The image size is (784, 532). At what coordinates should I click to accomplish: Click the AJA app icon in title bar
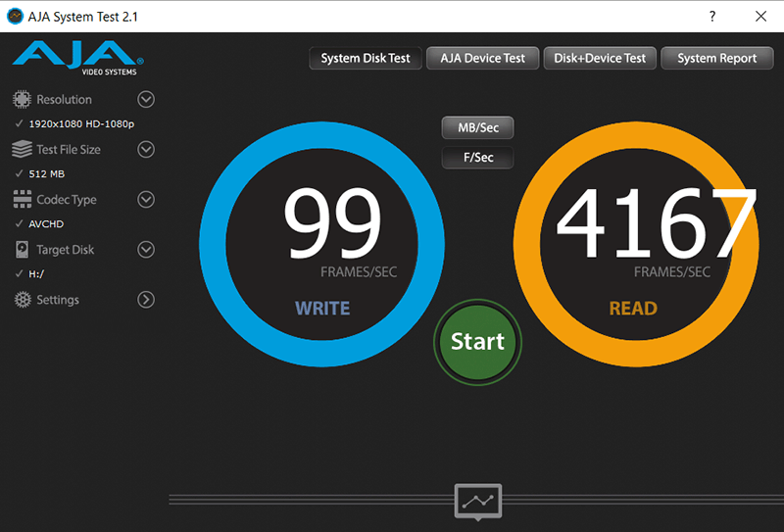16,16
